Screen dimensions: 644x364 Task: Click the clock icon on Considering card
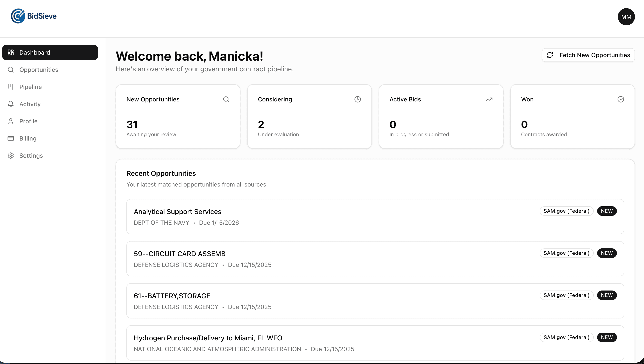pos(357,99)
